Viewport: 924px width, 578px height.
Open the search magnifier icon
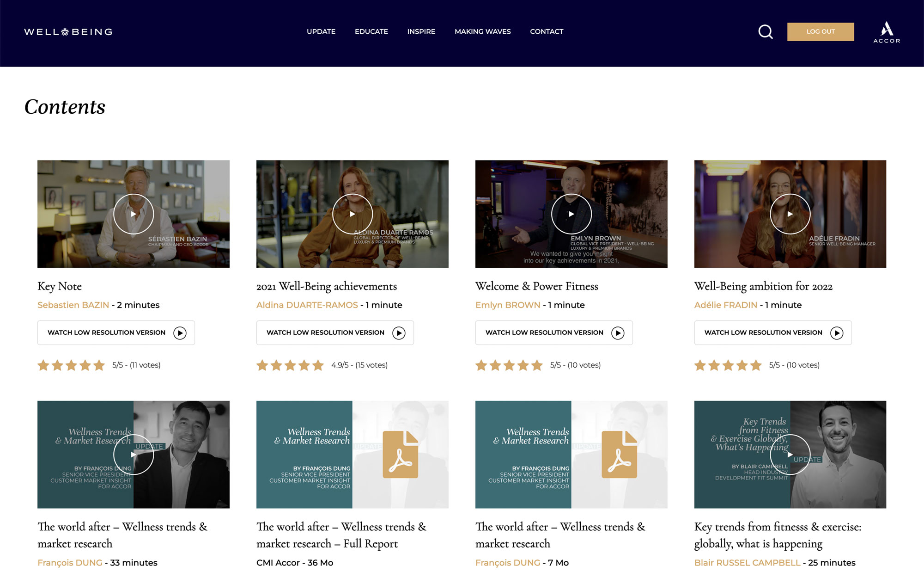point(766,31)
